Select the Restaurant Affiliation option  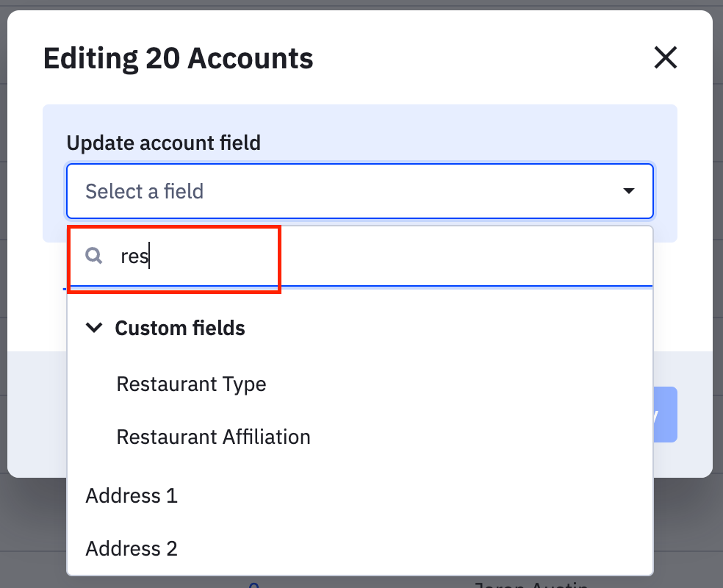(x=213, y=437)
